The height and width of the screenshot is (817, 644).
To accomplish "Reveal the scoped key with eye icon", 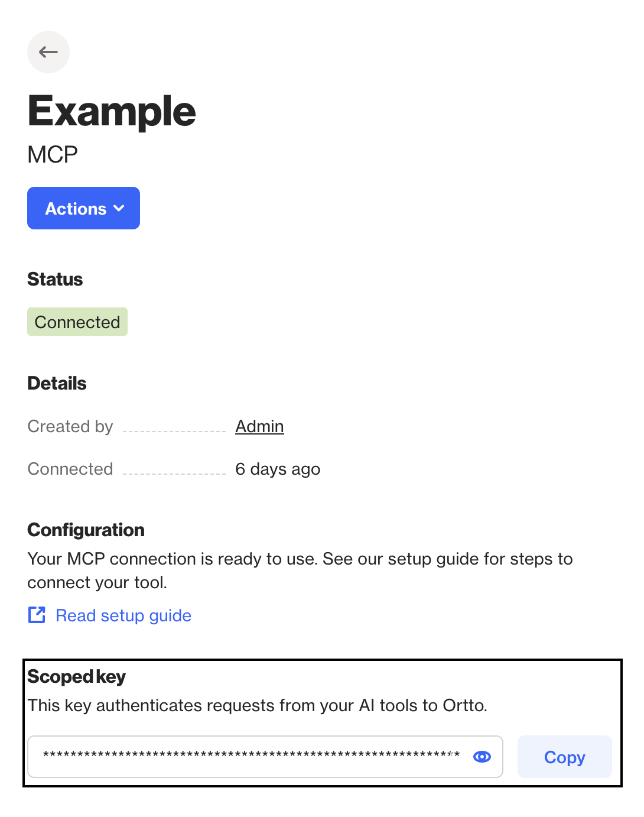I will 482,757.
